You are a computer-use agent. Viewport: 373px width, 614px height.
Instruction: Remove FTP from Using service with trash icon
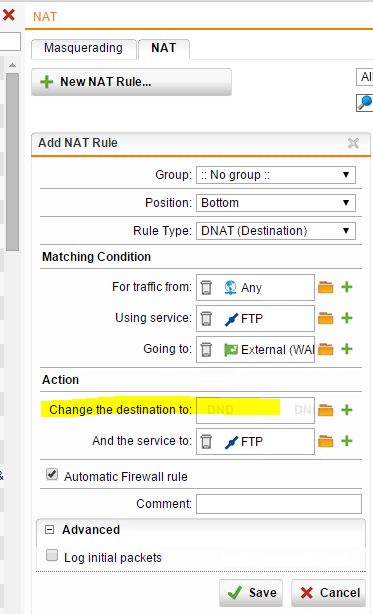click(206, 318)
